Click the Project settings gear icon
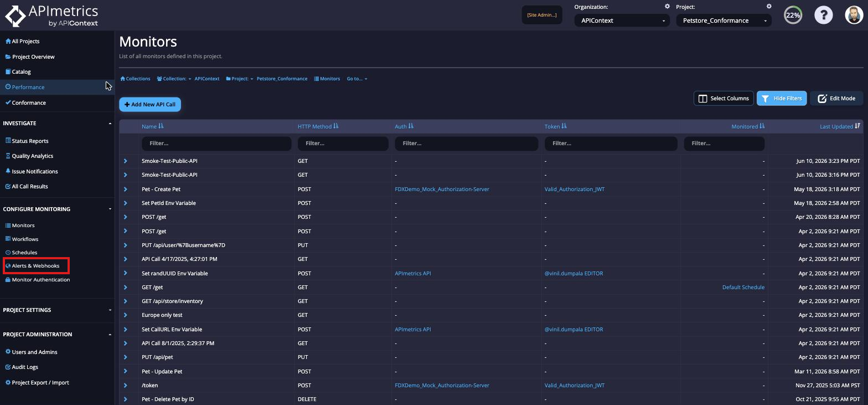The height and width of the screenshot is (405, 868). (x=769, y=7)
